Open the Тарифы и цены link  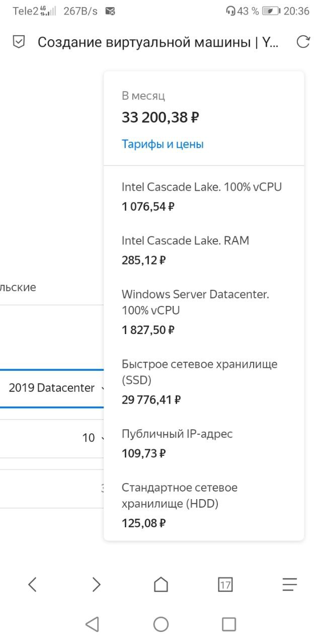(x=163, y=144)
